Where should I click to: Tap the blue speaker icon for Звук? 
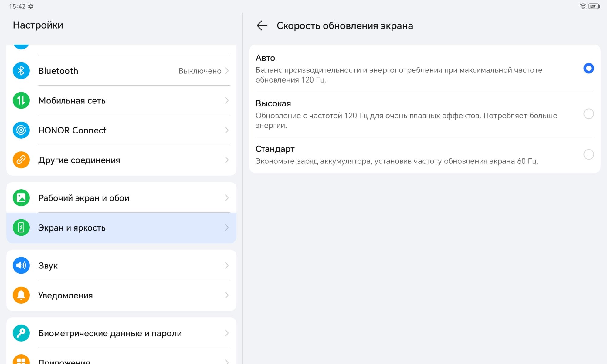21,265
